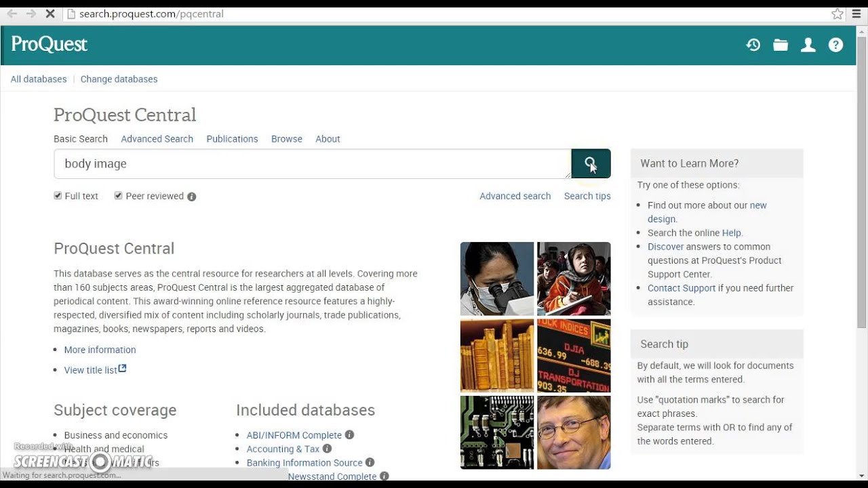Click the Change databases link
Screen dimensions: 868x488
click(x=119, y=79)
